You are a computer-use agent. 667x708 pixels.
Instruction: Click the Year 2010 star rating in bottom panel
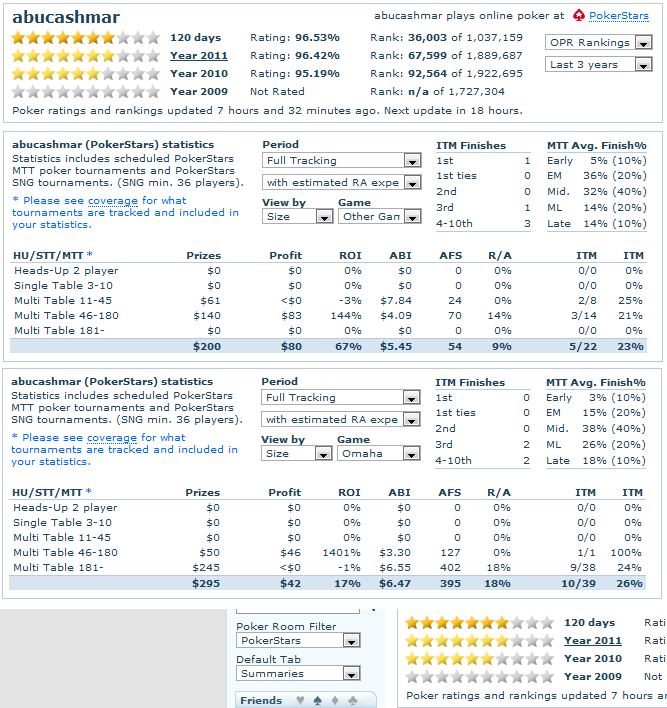[479, 659]
